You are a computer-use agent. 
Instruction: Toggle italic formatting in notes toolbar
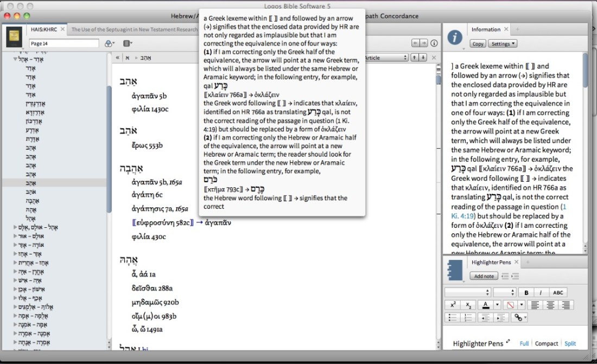tap(541, 292)
